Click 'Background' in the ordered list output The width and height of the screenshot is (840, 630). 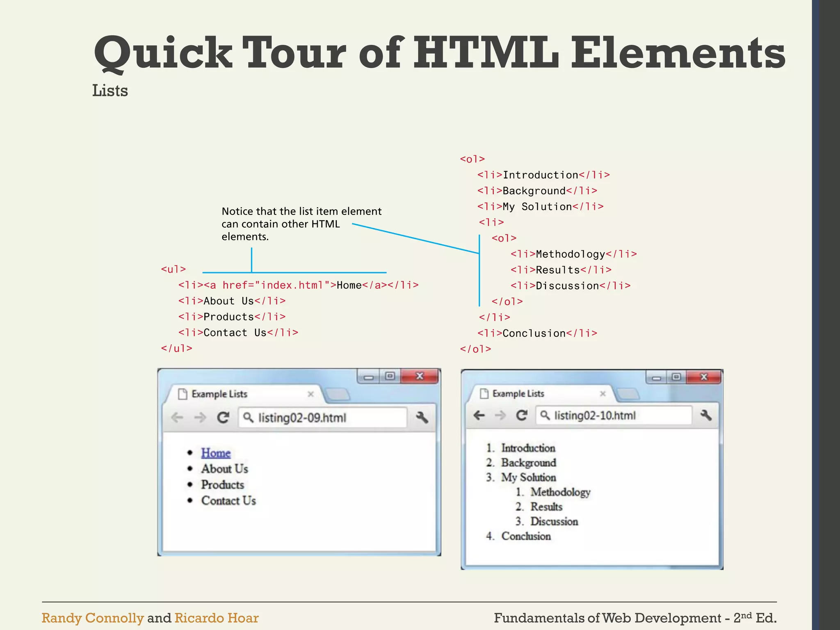[x=529, y=463]
